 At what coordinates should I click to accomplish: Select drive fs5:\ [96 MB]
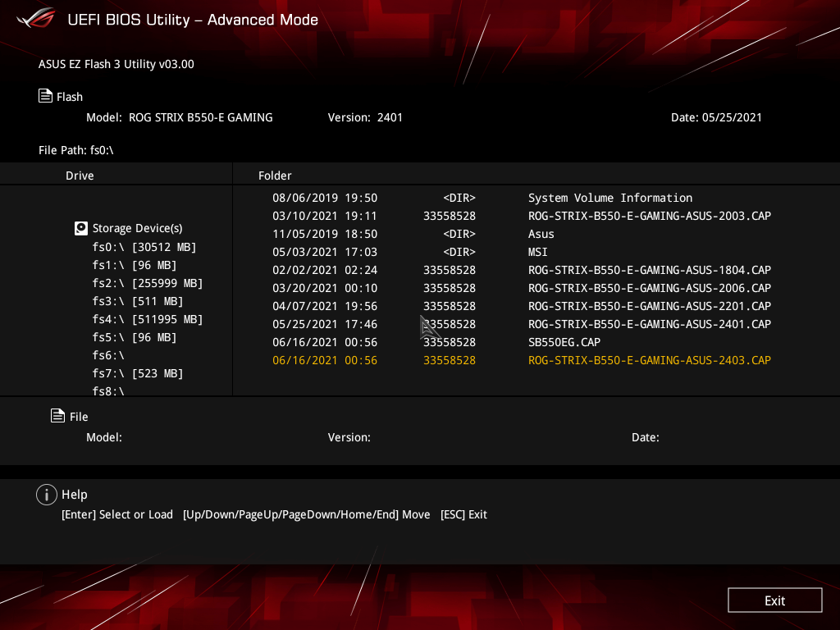[x=135, y=337]
